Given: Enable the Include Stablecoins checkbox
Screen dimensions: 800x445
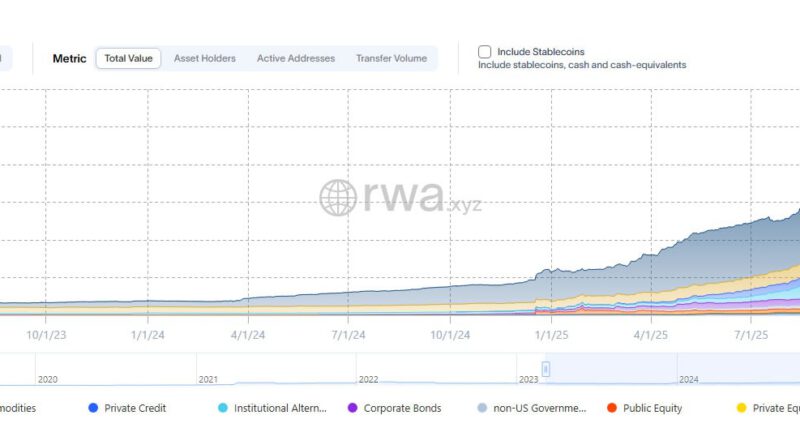Looking at the screenshot, I should (x=485, y=51).
